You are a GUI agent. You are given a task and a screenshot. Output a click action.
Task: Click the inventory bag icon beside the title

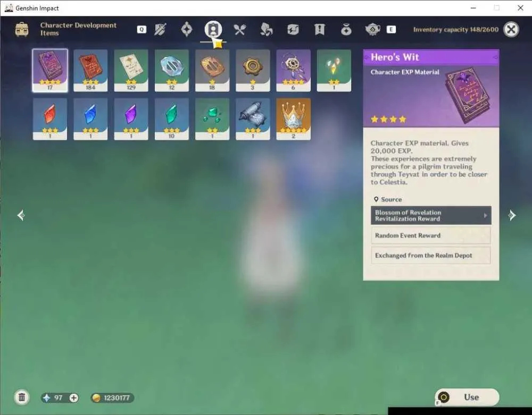pos(22,29)
